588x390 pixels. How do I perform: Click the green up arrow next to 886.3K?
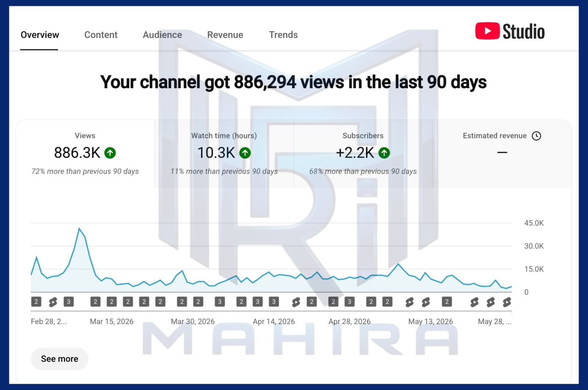[x=110, y=153]
